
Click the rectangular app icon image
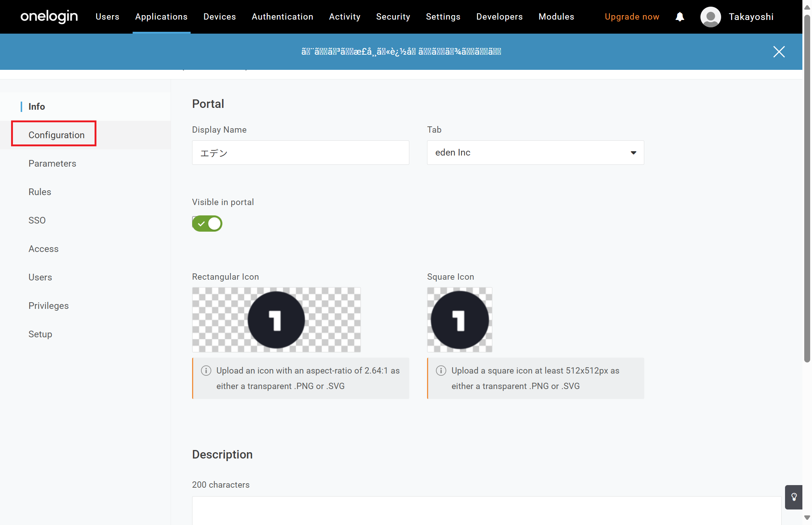pyautogui.click(x=276, y=320)
